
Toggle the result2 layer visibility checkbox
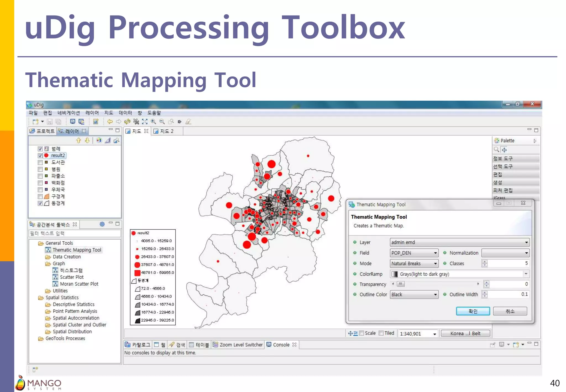(x=40, y=156)
